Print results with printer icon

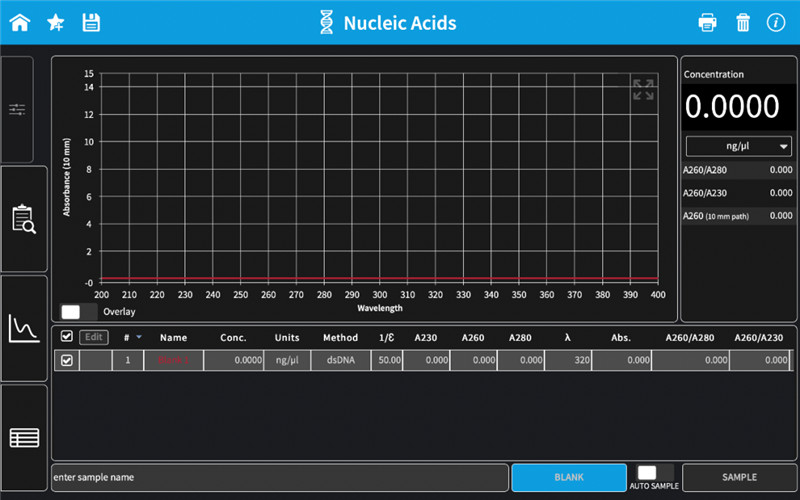click(x=707, y=22)
